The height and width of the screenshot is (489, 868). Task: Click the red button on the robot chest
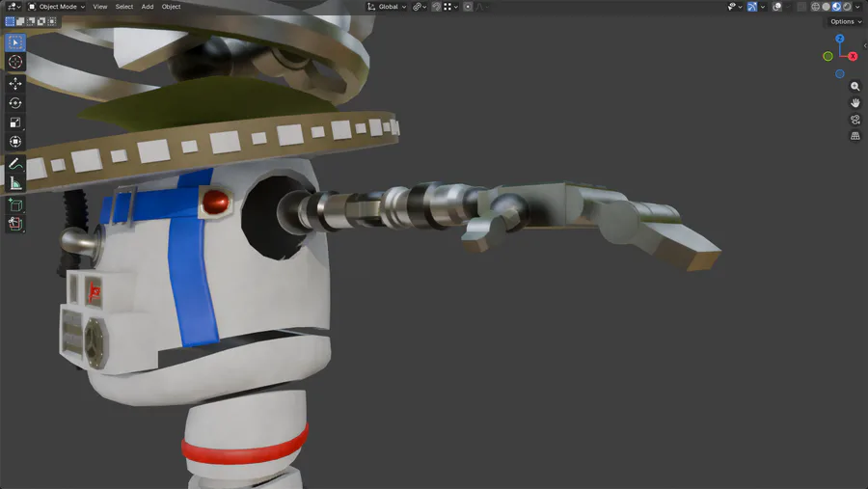click(x=215, y=202)
